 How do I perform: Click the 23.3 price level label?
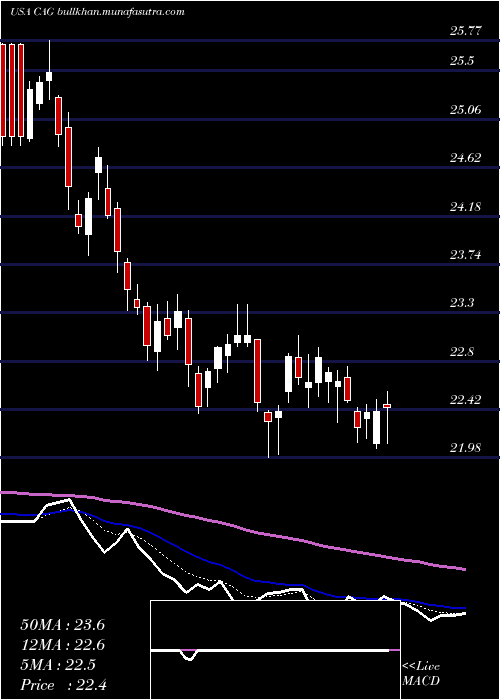point(462,303)
